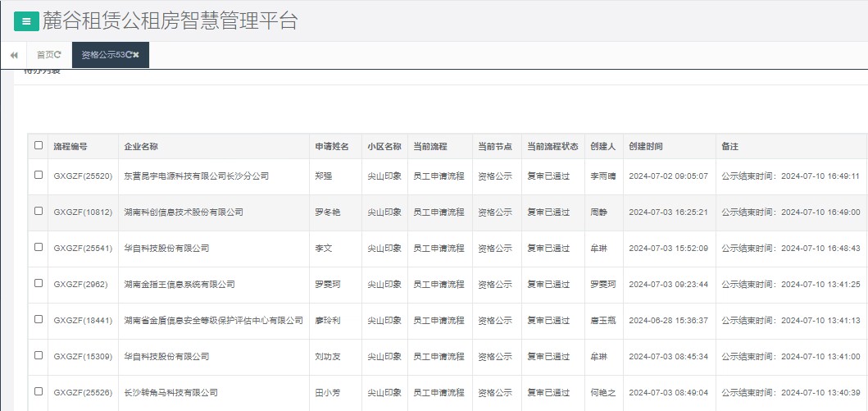Click creation time 2024-07-03 15:52:09

668,249
